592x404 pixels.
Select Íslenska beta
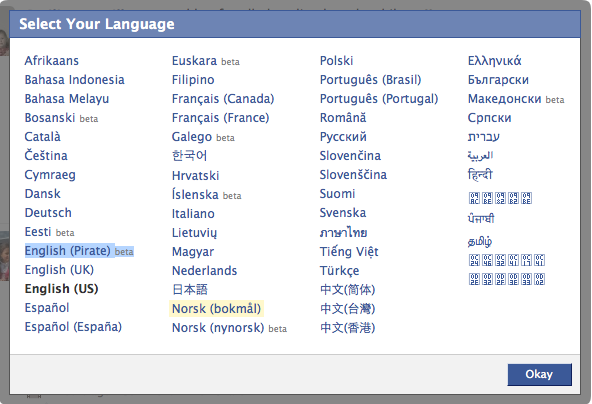click(x=207, y=194)
